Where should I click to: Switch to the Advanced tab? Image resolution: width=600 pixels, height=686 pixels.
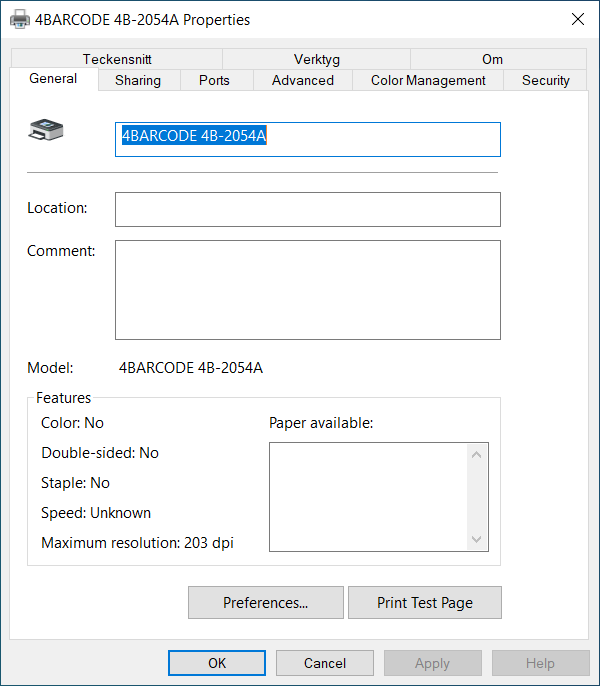pyautogui.click(x=302, y=80)
